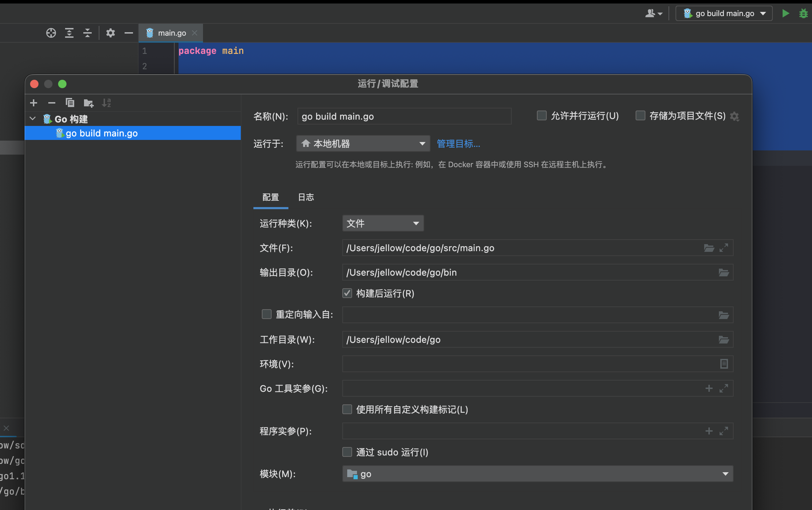
Task: Open the environment variables editor
Action: tap(724, 364)
